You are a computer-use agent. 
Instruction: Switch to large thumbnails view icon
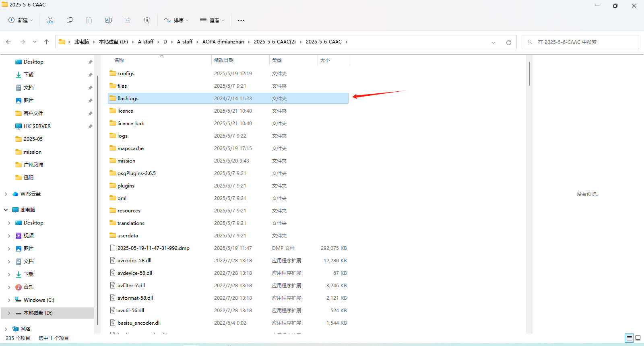click(x=638, y=338)
